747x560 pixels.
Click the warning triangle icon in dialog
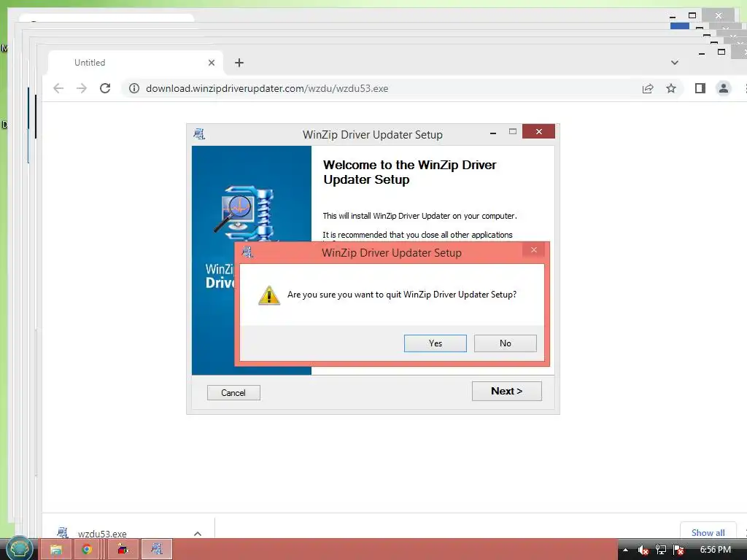click(x=269, y=295)
